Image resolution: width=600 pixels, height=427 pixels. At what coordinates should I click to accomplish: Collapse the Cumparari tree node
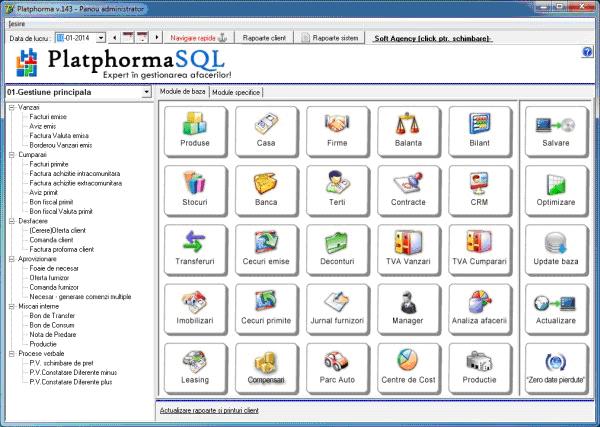pyautogui.click(x=9, y=155)
